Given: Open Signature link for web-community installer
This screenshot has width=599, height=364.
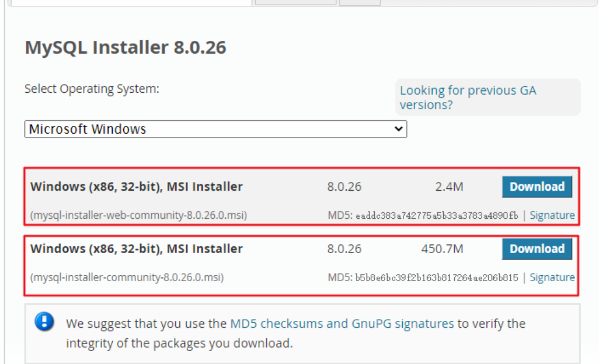Looking at the screenshot, I should tap(552, 215).
